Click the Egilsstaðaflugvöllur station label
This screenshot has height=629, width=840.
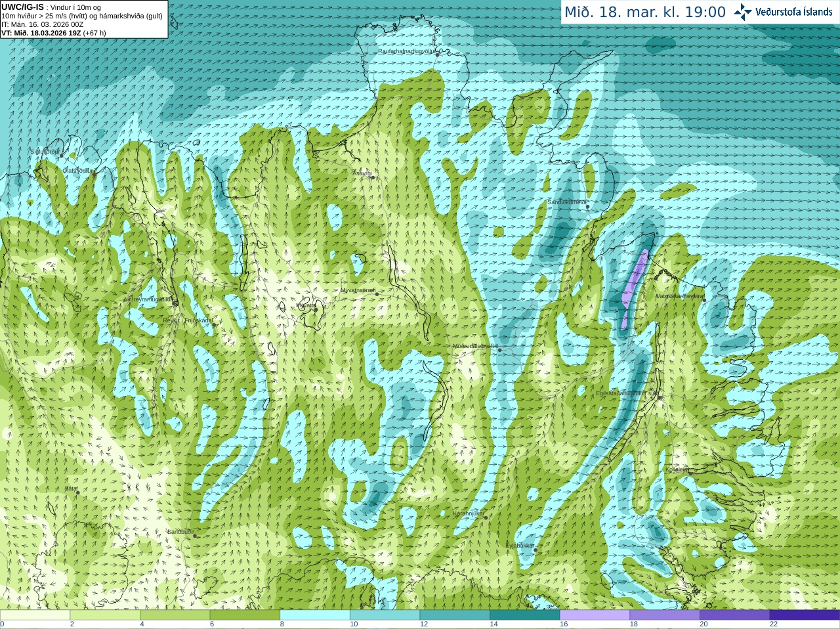(x=626, y=393)
